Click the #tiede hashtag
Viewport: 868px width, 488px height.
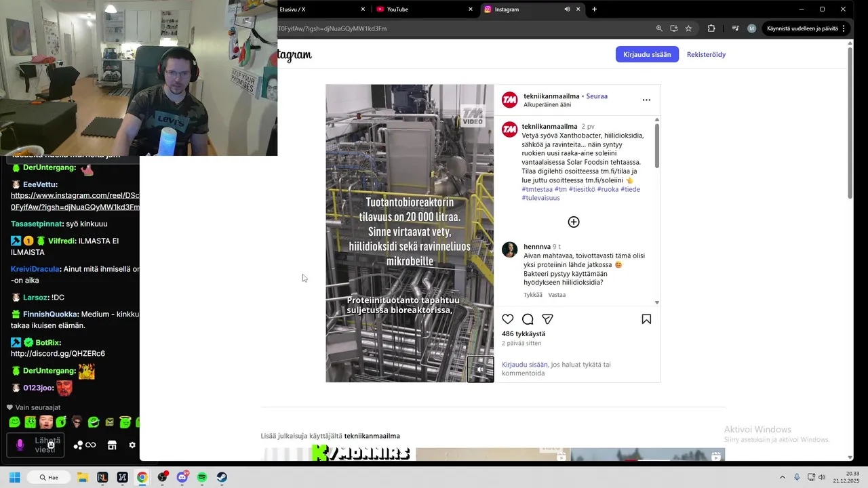coord(630,189)
